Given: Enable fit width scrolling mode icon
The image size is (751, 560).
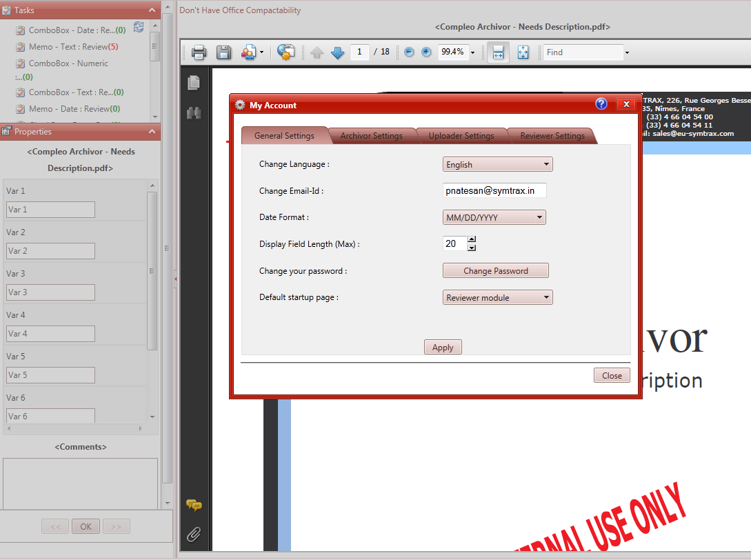Looking at the screenshot, I should point(498,52).
